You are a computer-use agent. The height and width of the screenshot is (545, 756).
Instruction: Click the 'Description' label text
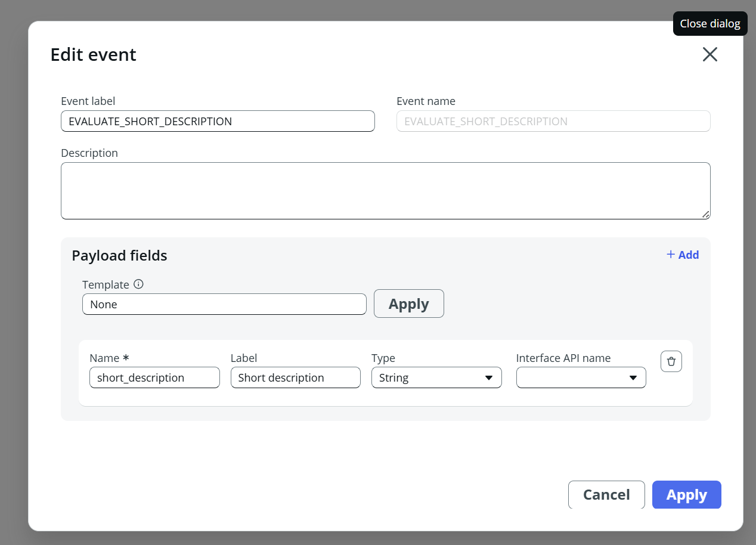tap(89, 153)
